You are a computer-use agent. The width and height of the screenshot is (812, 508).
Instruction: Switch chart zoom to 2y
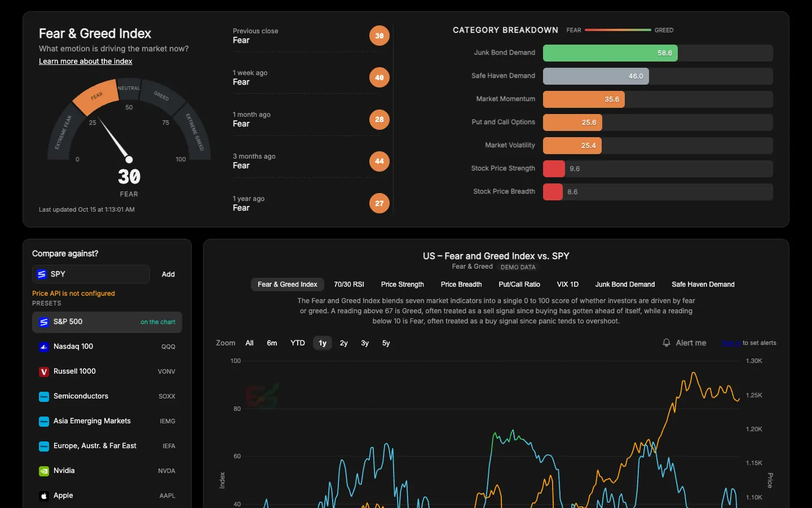(x=344, y=343)
